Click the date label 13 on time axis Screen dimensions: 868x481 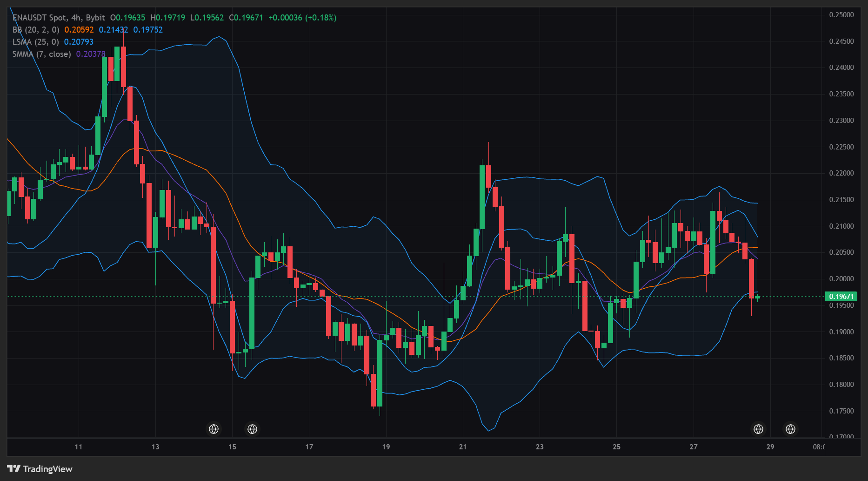[155, 447]
